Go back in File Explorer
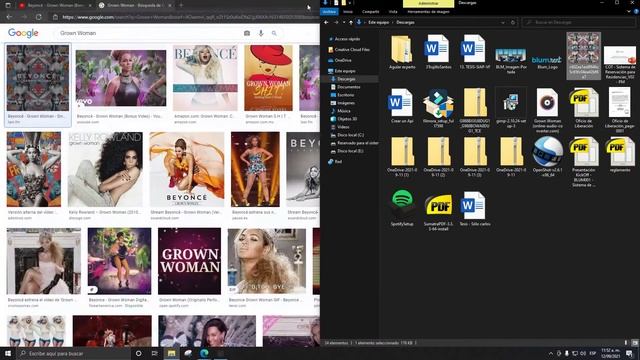Viewport: 640px width, 360px height. point(327,22)
